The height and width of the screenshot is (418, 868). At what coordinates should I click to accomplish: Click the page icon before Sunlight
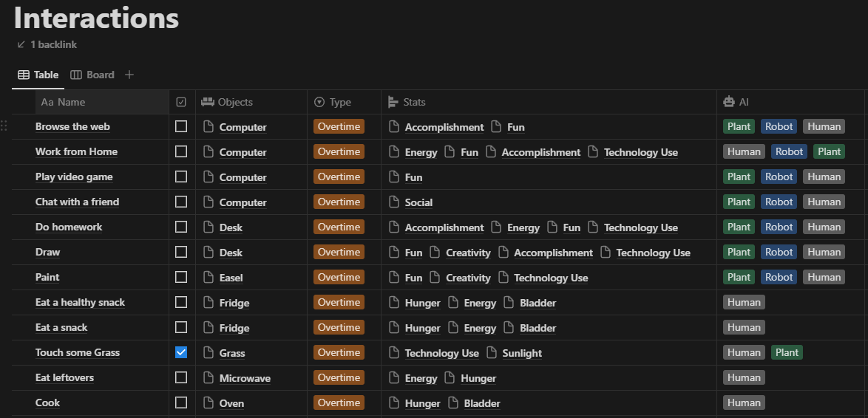[x=492, y=353]
